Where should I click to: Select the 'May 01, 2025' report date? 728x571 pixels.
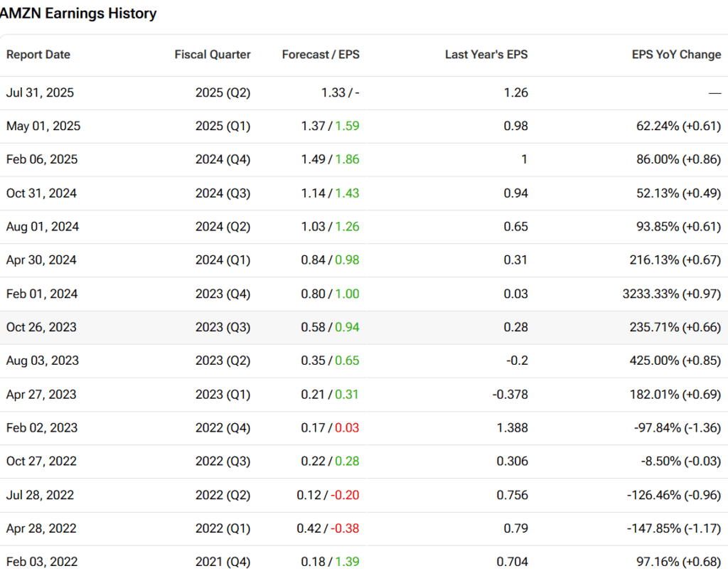click(x=43, y=127)
